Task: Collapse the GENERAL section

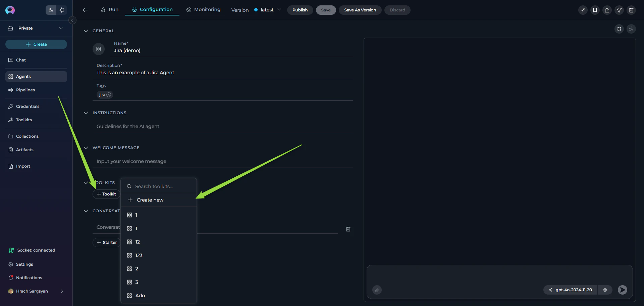Action: (x=86, y=31)
